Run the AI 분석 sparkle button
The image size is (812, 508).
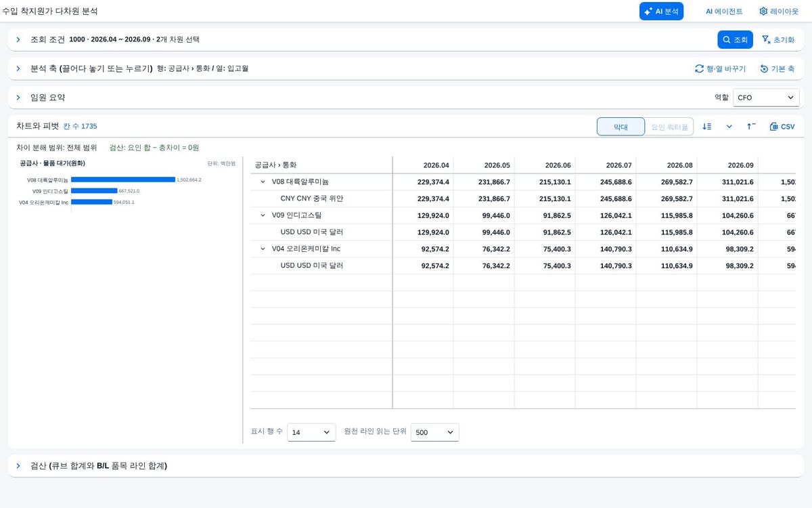(x=661, y=12)
